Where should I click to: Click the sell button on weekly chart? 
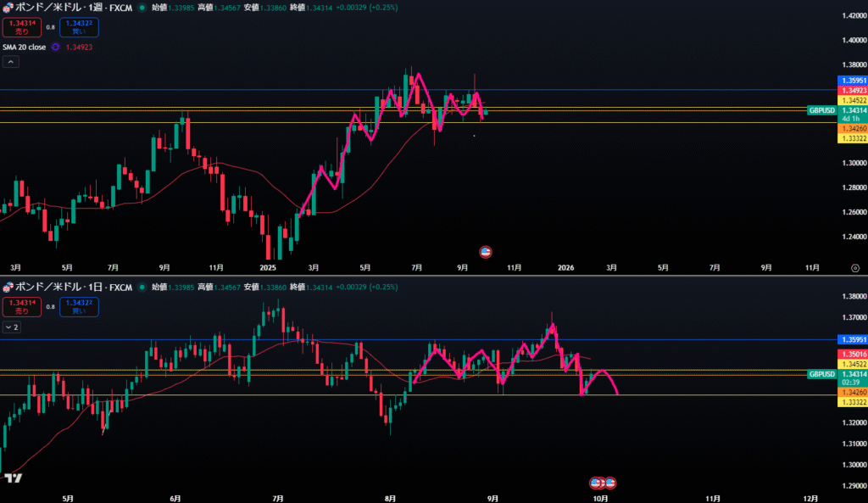click(20, 27)
